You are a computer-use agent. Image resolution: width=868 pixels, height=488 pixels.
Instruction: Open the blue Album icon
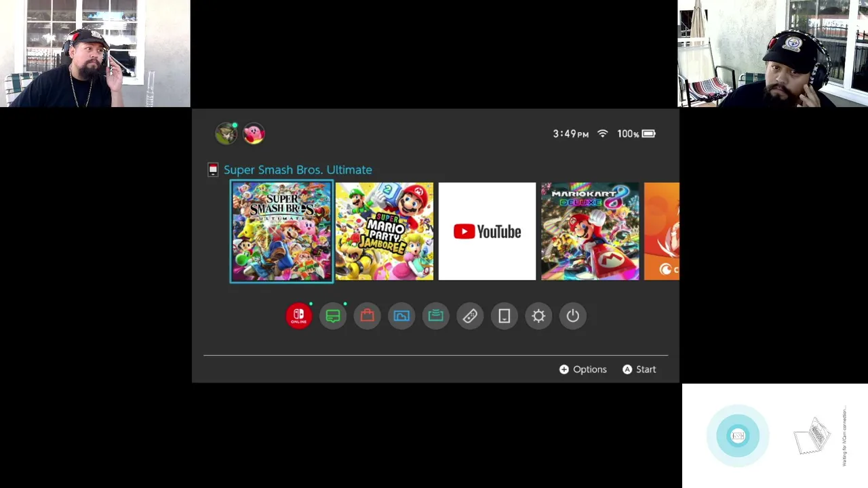(401, 316)
